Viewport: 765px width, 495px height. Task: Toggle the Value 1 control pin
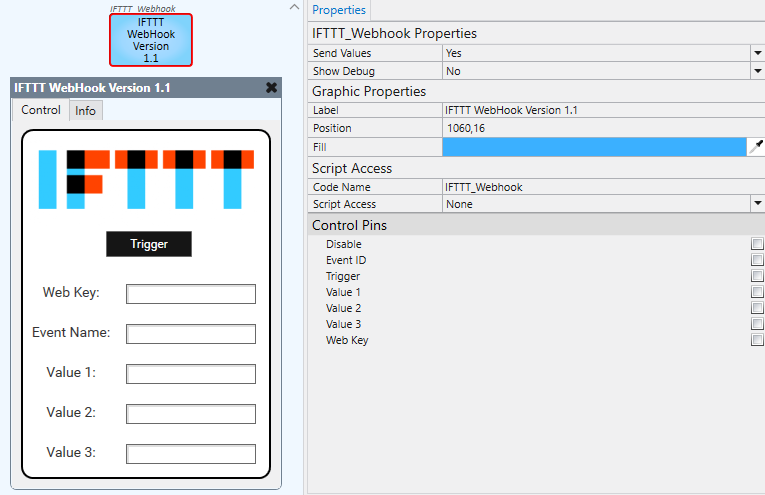click(x=757, y=292)
